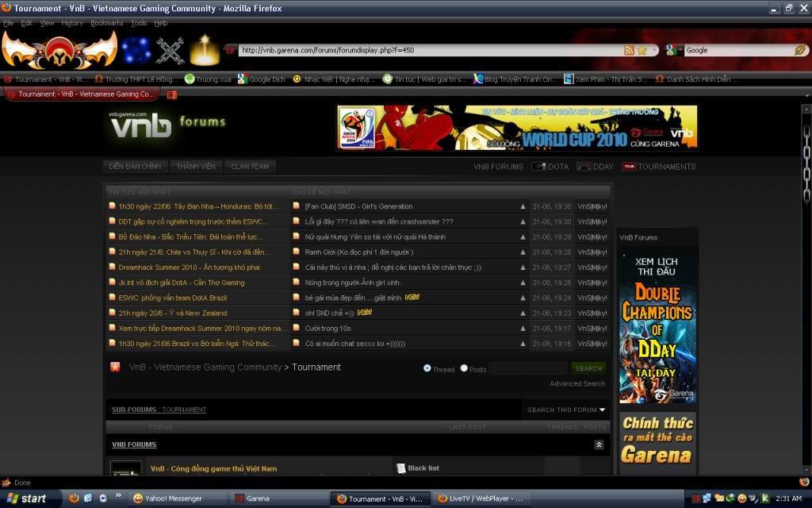Open Double Champions of DDay sidebar banner
The width and height of the screenshot is (812, 508).
point(657,328)
